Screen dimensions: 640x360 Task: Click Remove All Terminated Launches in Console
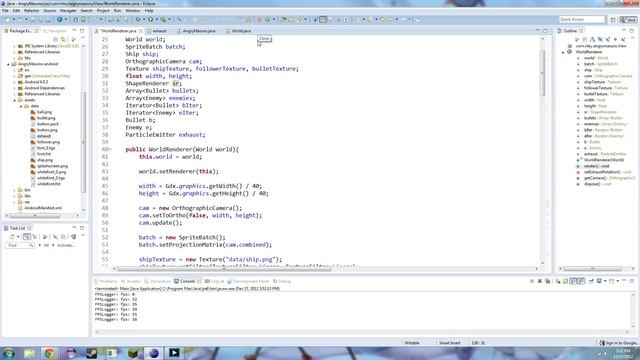(x=548, y=281)
